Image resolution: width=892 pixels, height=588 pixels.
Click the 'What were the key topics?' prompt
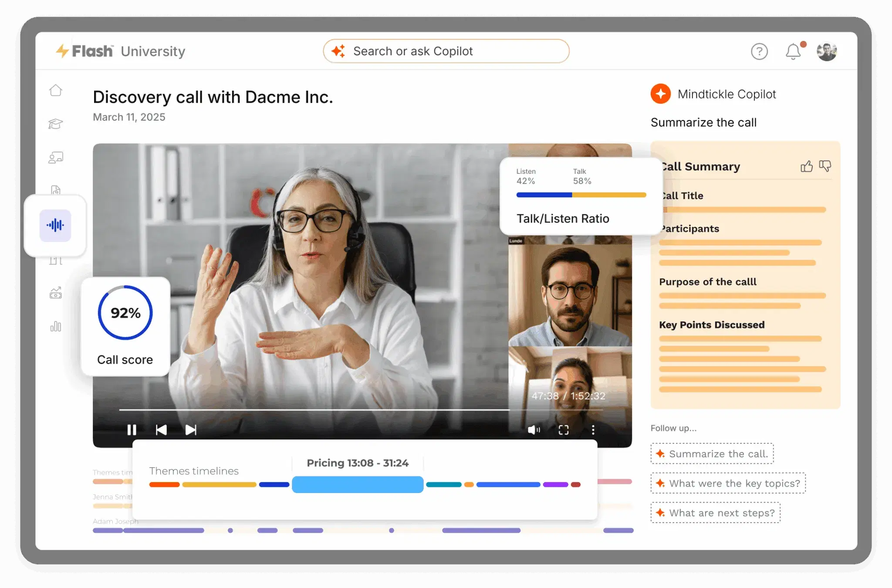pyautogui.click(x=728, y=483)
